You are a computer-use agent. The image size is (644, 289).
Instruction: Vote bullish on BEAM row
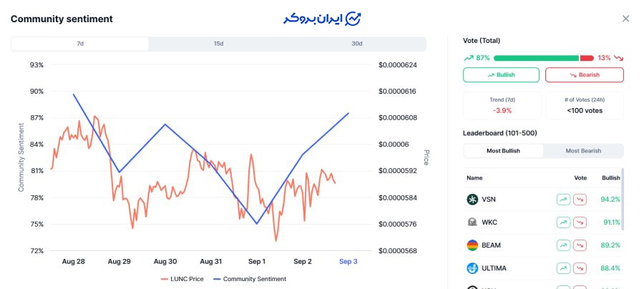click(563, 245)
